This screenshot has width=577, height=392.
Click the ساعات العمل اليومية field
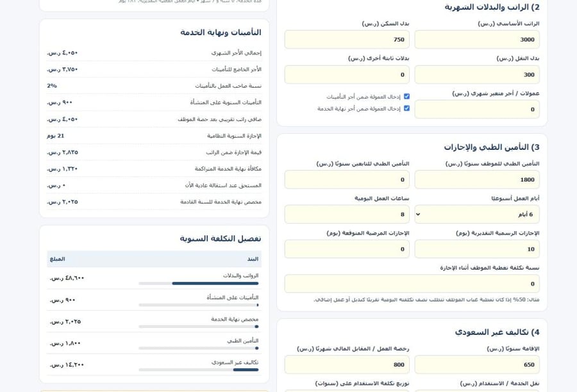click(347, 215)
